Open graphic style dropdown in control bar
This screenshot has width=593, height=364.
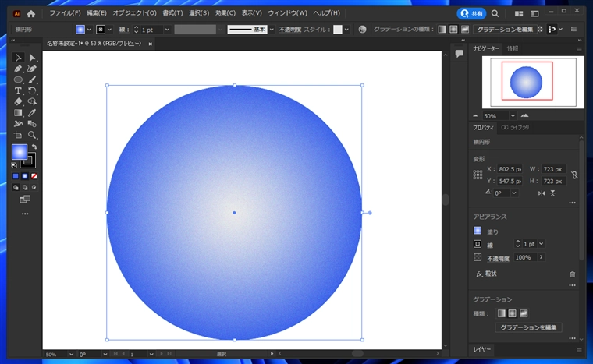coord(346,30)
